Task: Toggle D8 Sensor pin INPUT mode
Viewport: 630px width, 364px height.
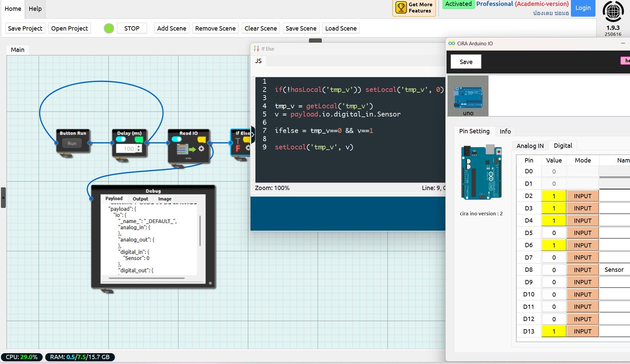Action: coord(582,270)
